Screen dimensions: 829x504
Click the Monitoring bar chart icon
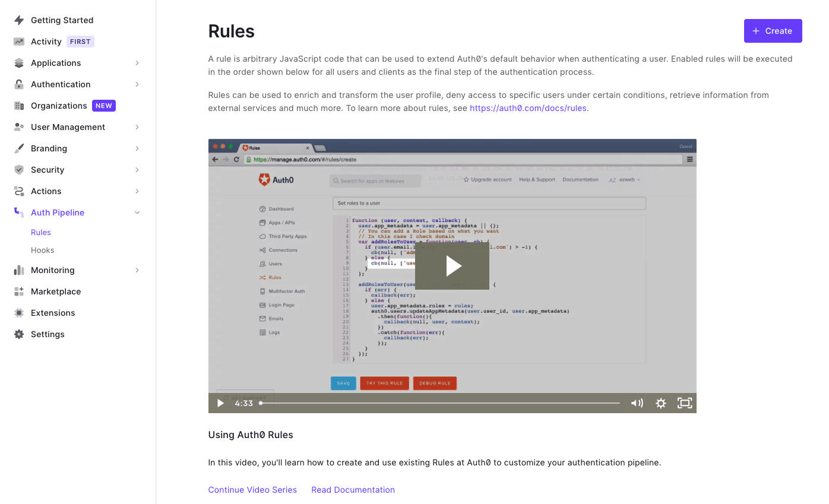19,270
